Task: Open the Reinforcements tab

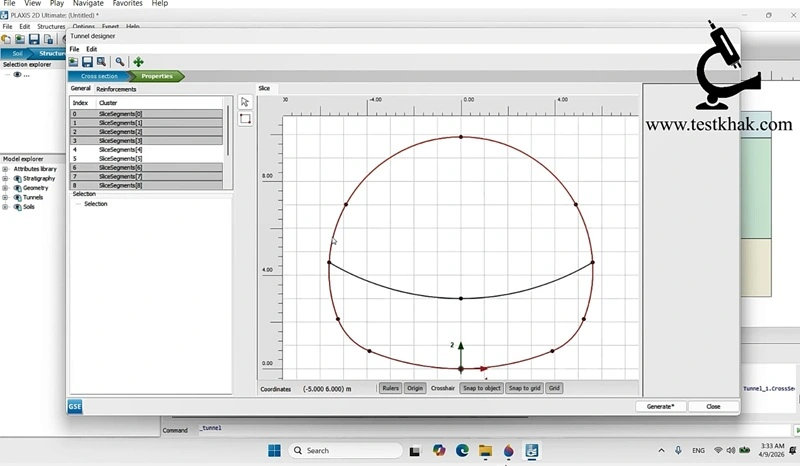Action: pos(116,89)
